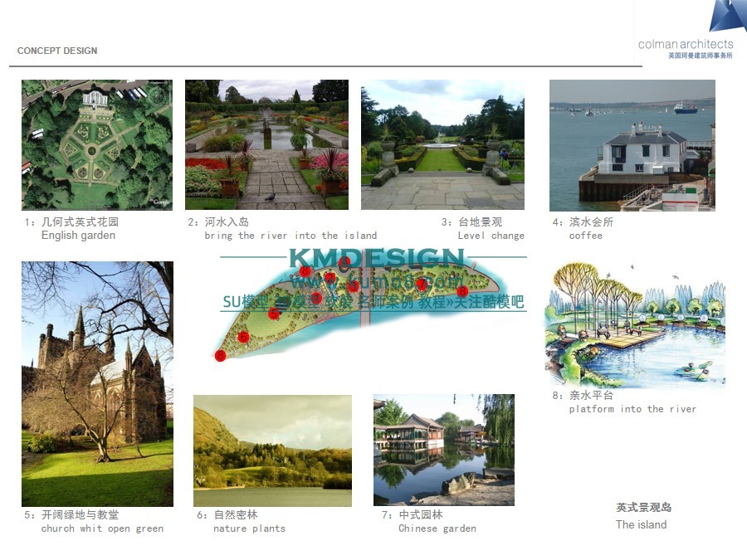The width and height of the screenshot is (747, 560).
Task: Click the leftmost red marker at island tip
Action: tap(220, 356)
